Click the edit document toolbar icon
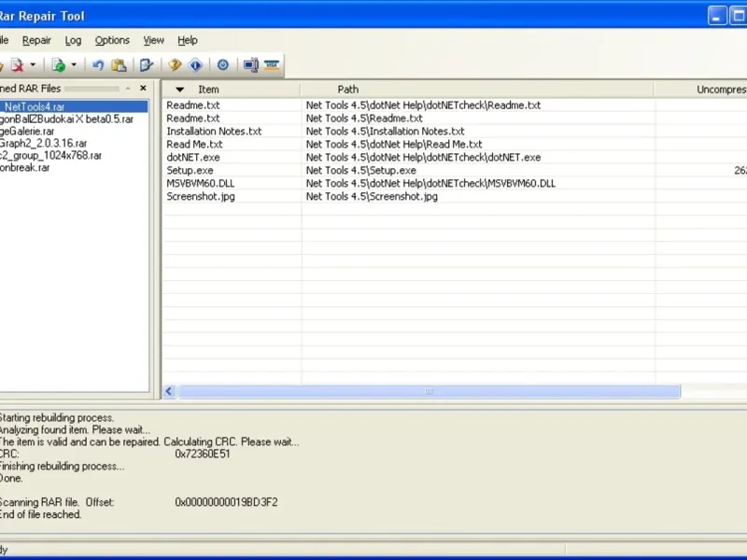This screenshot has width=747, height=560. coord(147,65)
